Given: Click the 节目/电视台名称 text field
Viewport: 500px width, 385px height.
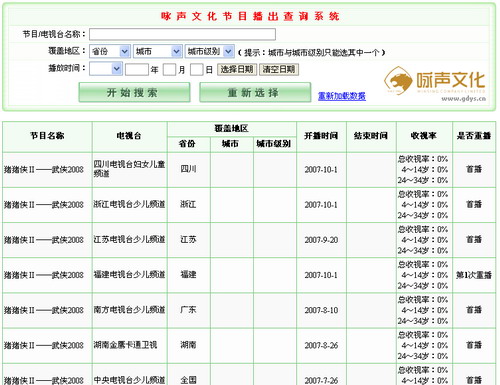Looking at the screenshot, I should 182,34.
